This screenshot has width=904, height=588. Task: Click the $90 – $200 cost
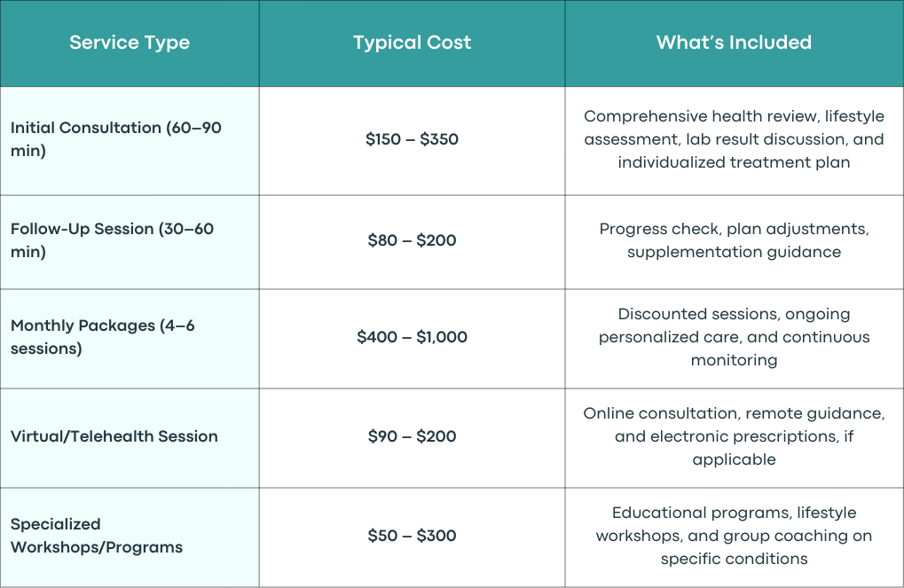(413, 436)
